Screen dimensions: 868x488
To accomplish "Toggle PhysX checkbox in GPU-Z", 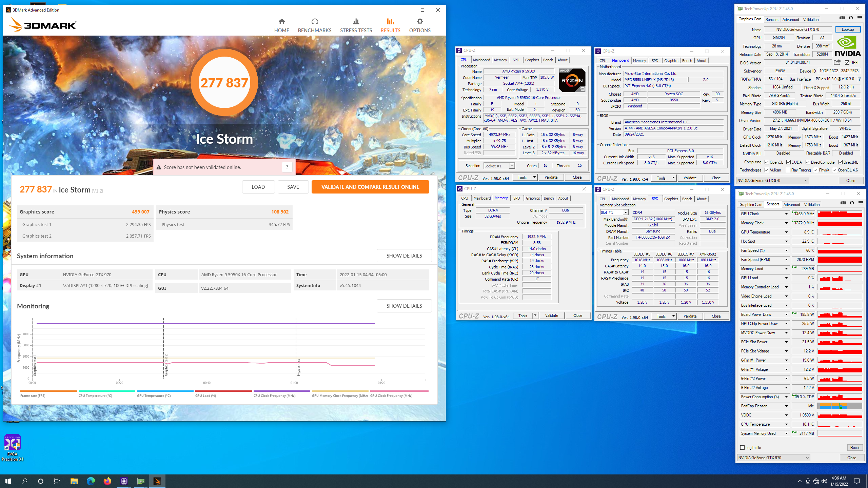I will (816, 170).
